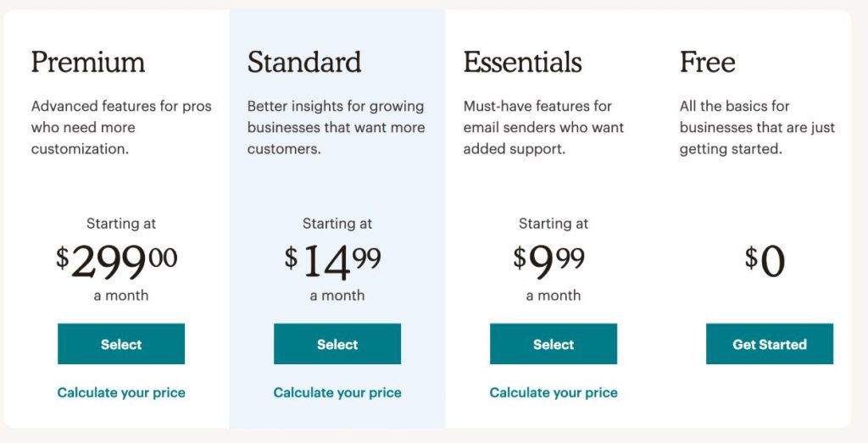Screen dimensions: 868x443
Task: Click the Select button under Premium
Action: [x=121, y=344]
